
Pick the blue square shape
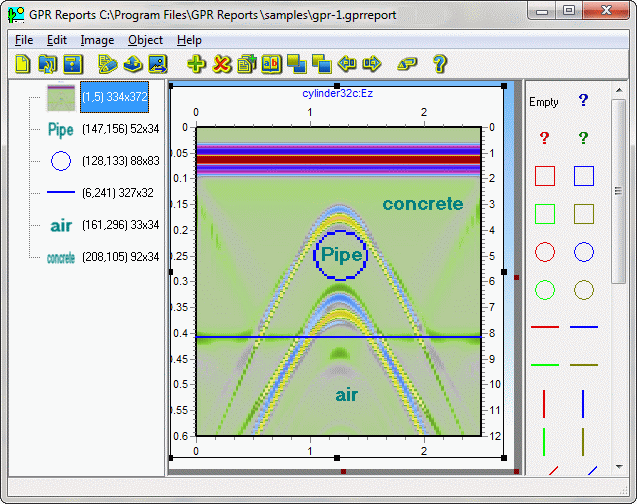pos(584,176)
